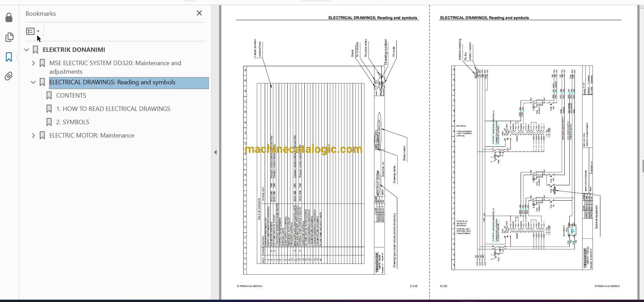The image size is (644, 302).
Task: Collapse the ELEKTRIK DONANIMI bookmark tree
Action: [x=27, y=50]
